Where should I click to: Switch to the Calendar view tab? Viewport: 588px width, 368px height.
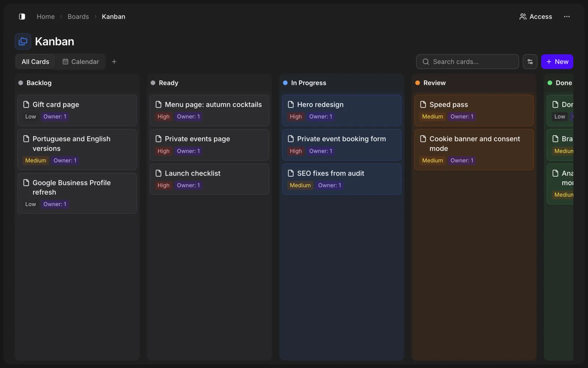80,62
